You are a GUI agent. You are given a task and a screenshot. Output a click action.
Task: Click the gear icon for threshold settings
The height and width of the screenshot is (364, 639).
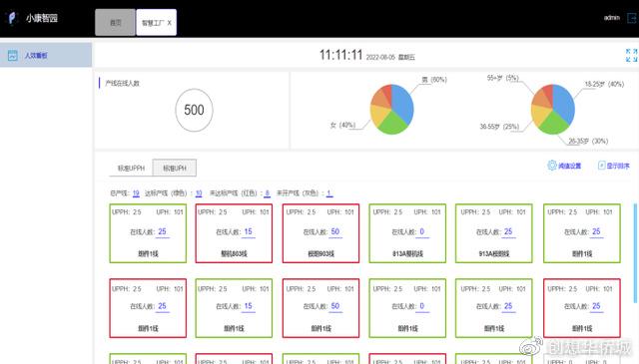(x=552, y=165)
